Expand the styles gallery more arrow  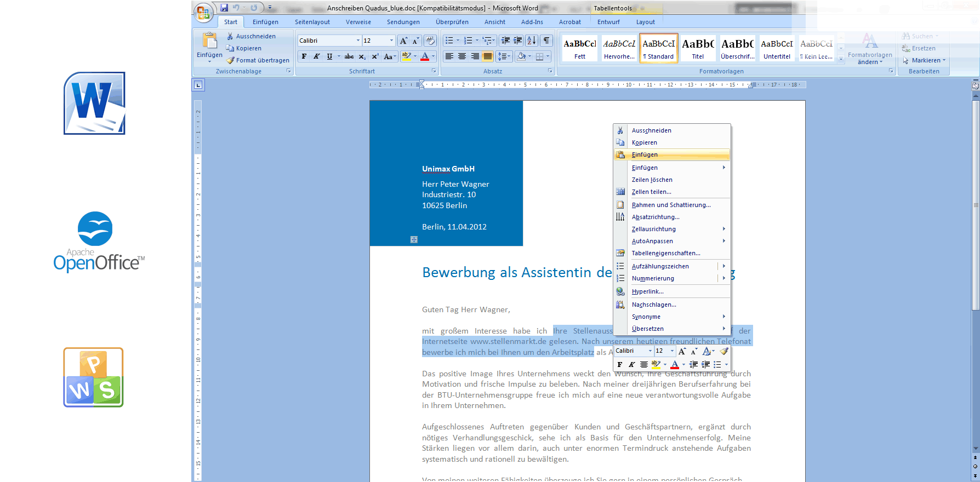click(x=841, y=59)
